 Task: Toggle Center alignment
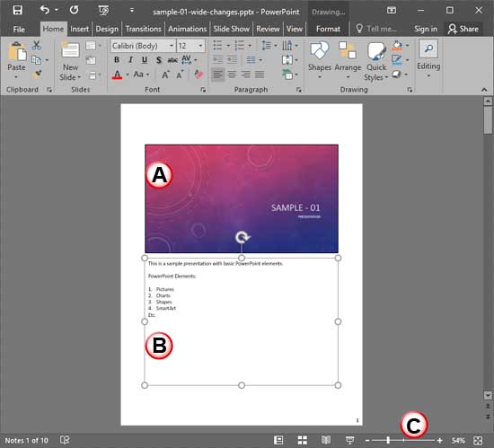pyautogui.click(x=232, y=75)
